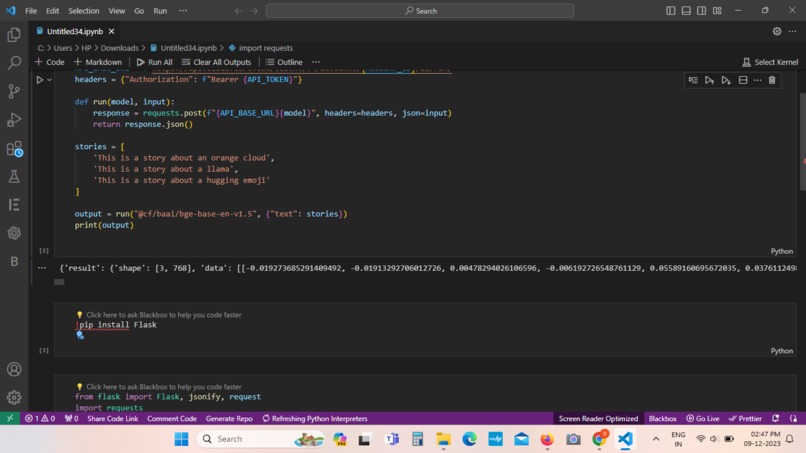
Task: Add a new Code cell
Action: [x=50, y=62]
